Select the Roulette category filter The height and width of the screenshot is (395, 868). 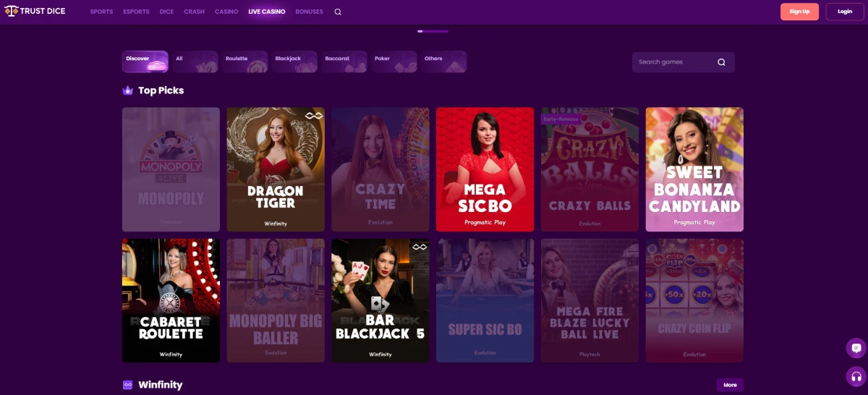[x=244, y=61]
